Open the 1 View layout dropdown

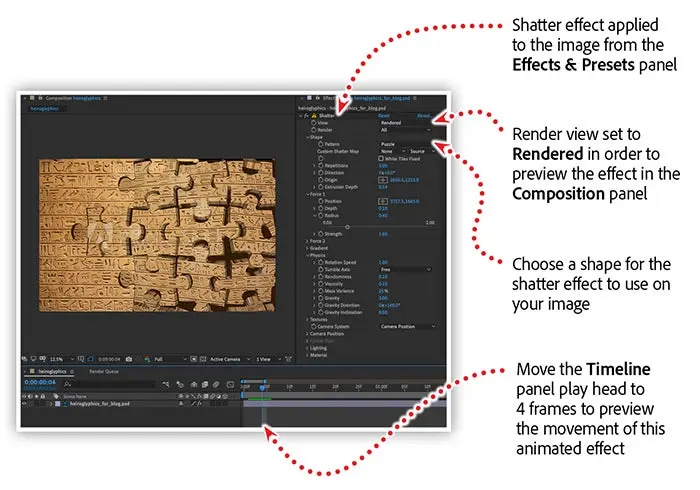[268, 359]
